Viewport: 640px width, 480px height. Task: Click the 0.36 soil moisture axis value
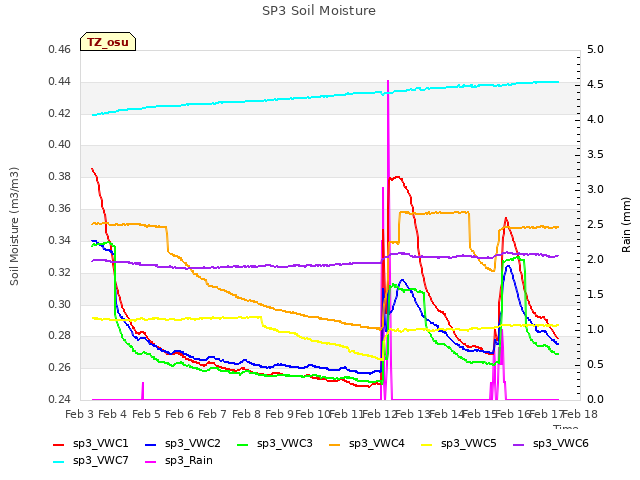(x=60, y=209)
